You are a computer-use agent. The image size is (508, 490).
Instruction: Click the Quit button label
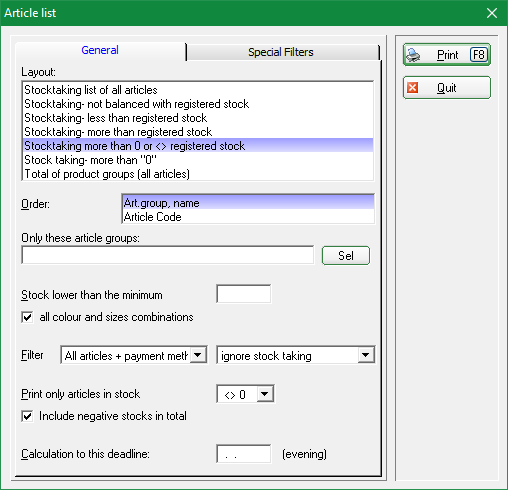[447, 88]
